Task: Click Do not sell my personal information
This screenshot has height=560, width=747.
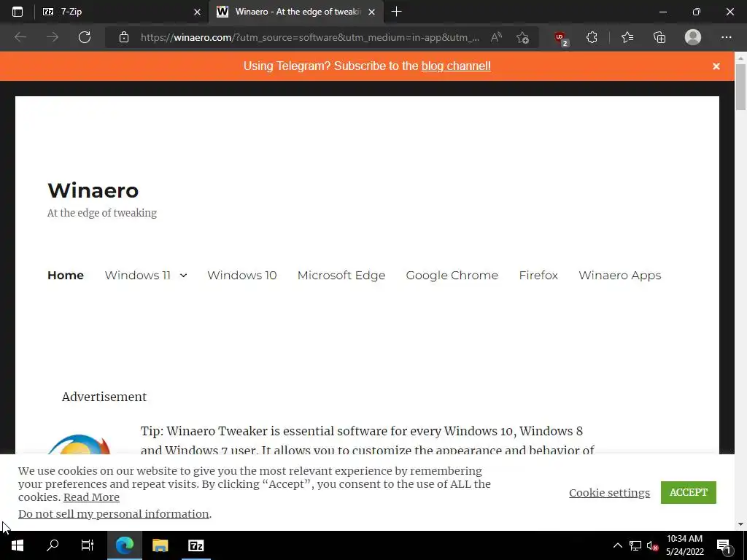Action: [113, 514]
